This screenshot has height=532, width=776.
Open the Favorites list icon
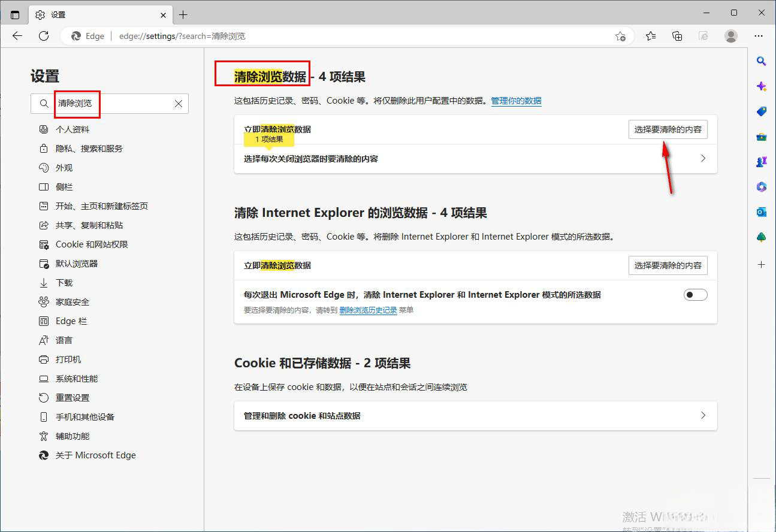[x=651, y=36]
